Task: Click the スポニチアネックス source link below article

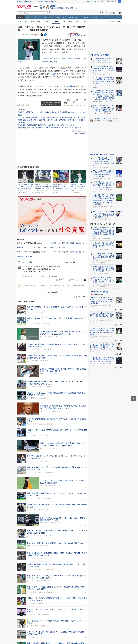Action: (x=80, y=133)
